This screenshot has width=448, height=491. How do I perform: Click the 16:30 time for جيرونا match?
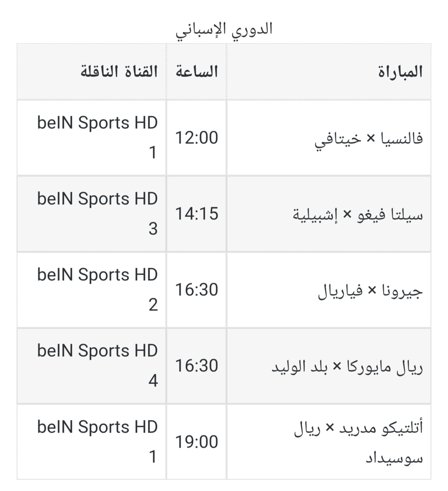pos(197,290)
